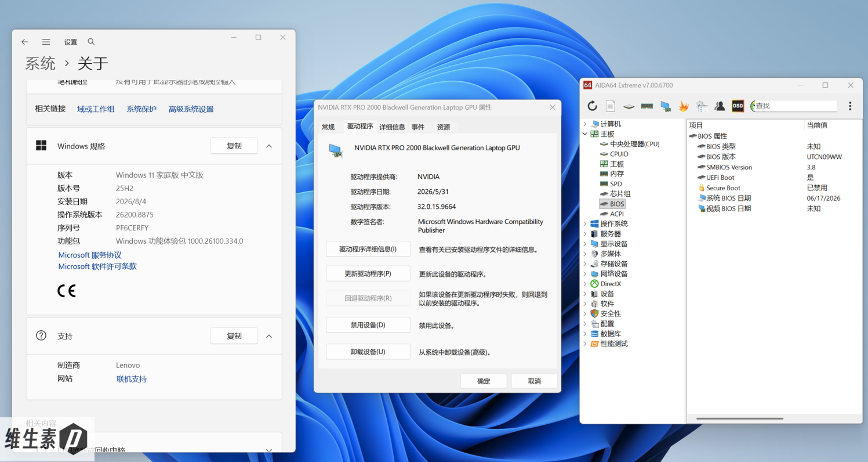Collapse the 支持 section chevron

point(269,336)
